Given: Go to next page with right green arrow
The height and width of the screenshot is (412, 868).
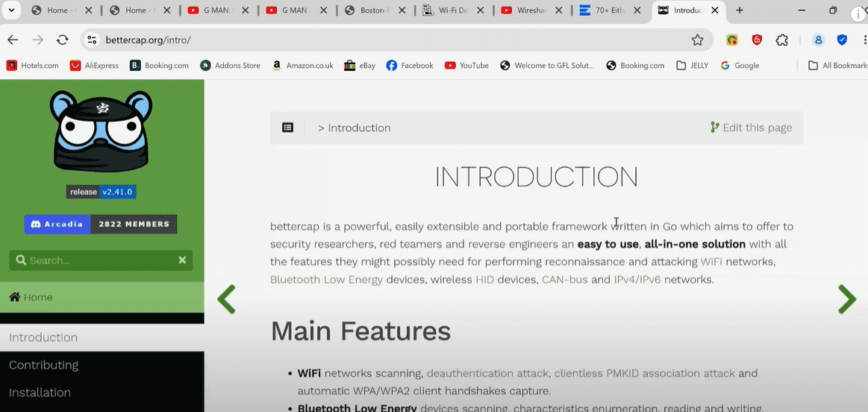Looking at the screenshot, I should tap(846, 299).
